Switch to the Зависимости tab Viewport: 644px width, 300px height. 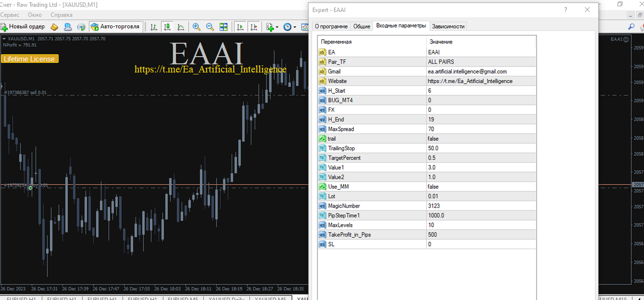point(448,26)
